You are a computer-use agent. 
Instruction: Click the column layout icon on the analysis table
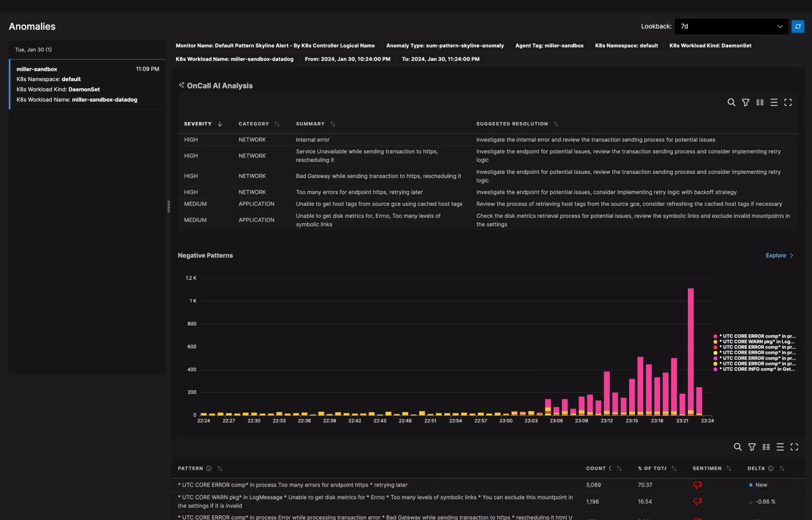tap(760, 102)
